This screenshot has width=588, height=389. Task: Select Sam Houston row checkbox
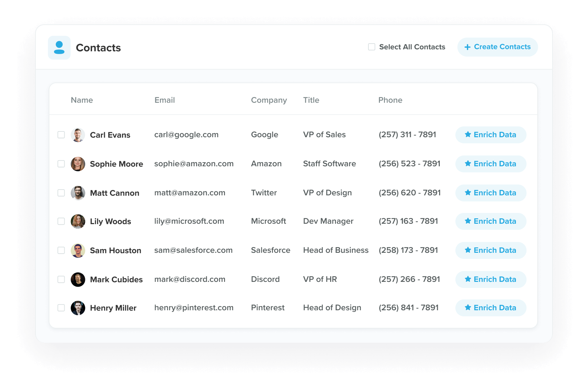[61, 250]
